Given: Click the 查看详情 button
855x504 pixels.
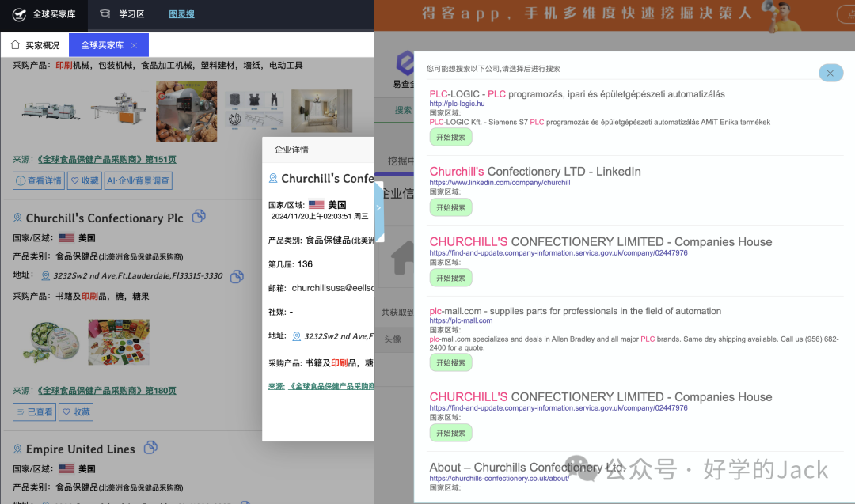Looking at the screenshot, I should (39, 181).
